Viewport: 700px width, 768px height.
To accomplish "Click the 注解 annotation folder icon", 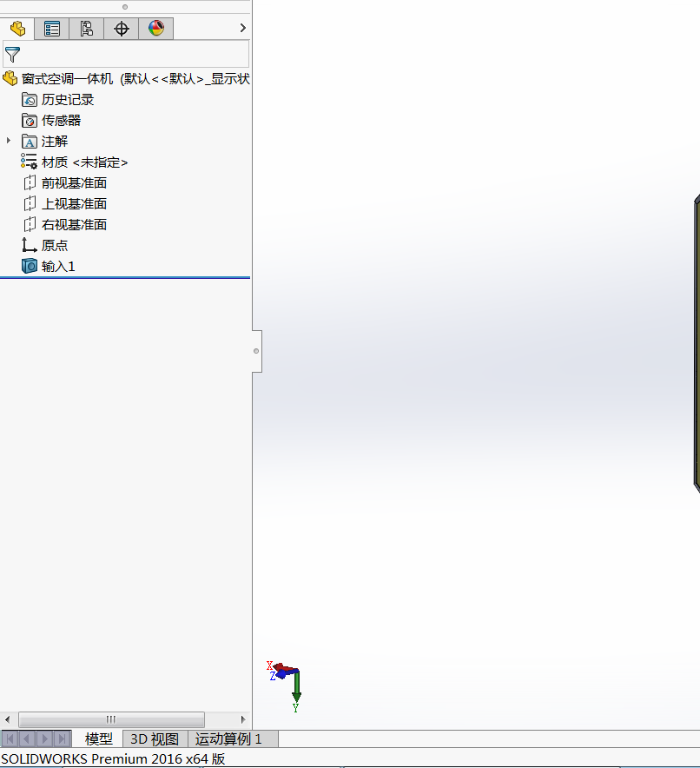I will tap(30, 142).
